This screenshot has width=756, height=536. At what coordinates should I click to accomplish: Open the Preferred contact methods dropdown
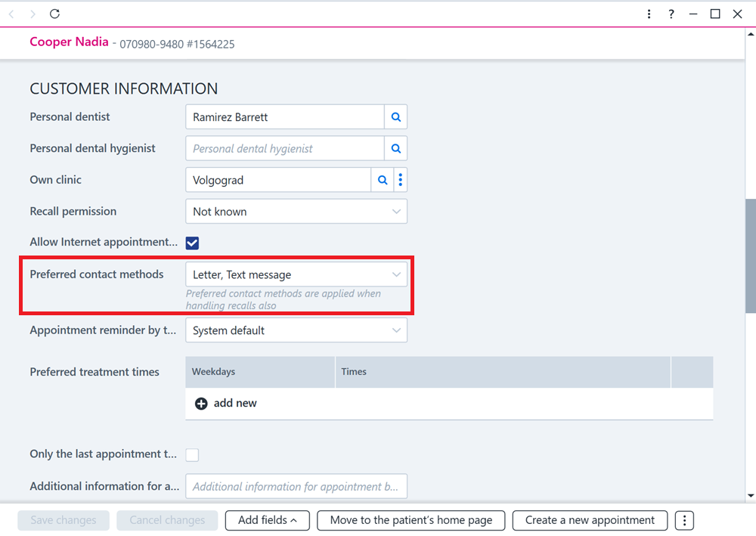coord(296,274)
